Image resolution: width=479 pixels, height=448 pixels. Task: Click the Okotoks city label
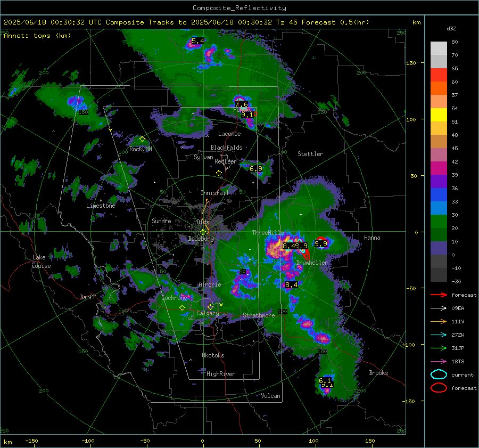(x=213, y=355)
